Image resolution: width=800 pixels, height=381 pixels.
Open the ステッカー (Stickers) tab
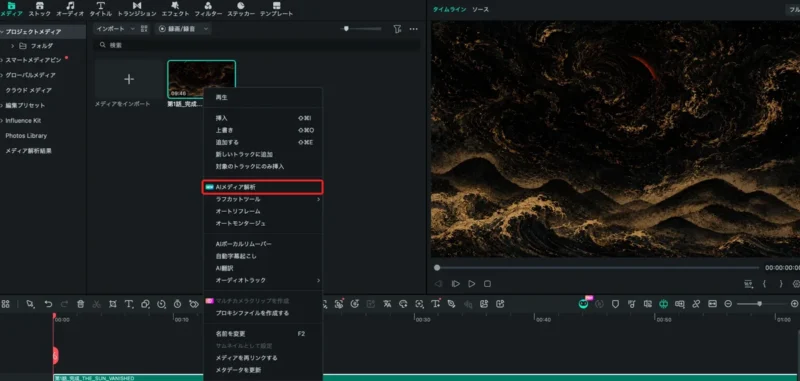point(241,9)
